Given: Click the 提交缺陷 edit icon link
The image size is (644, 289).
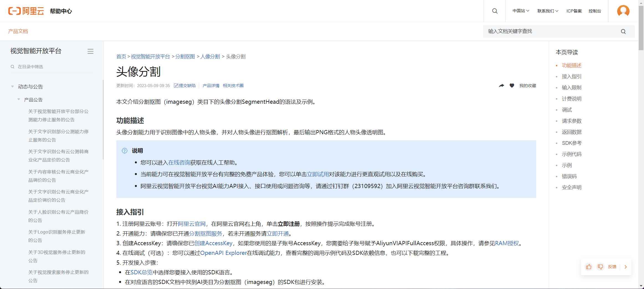Looking at the screenshot, I should [184, 85].
